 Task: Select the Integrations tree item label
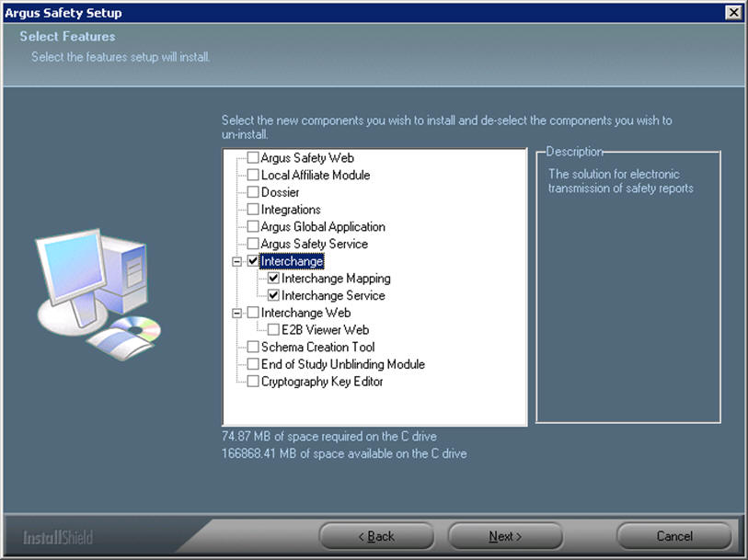(291, 210)
